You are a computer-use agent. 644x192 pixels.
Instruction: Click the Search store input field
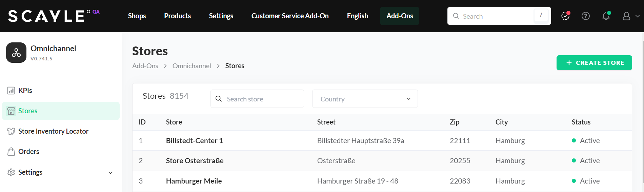pos(261,99)
